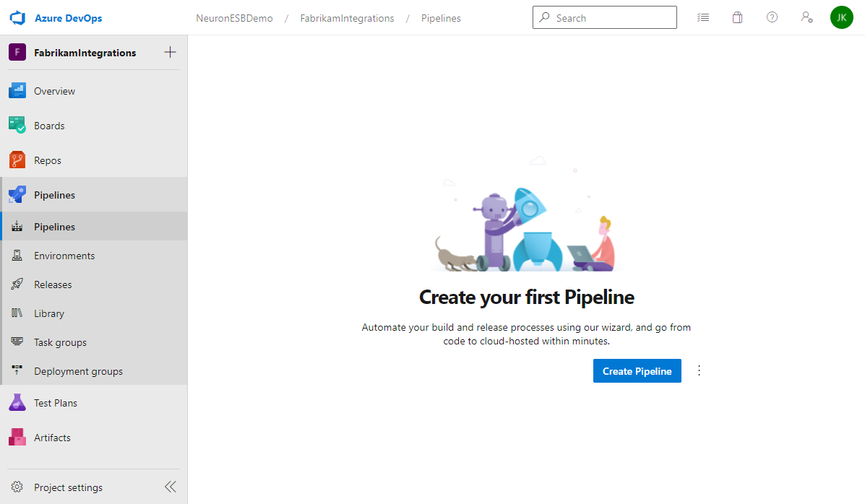The image size is (865, 504).
Task: Open Project settings
Action: (68, 487)
